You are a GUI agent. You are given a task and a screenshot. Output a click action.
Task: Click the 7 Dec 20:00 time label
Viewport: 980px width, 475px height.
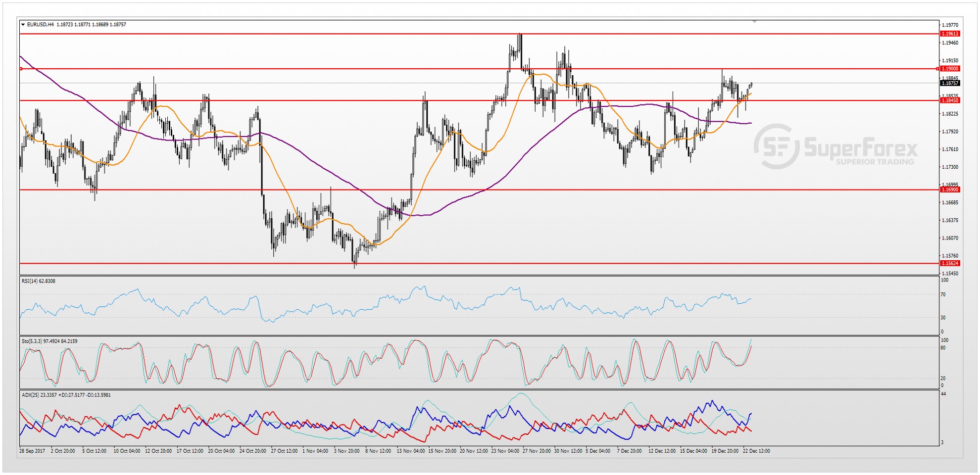(x=630, y=451)
